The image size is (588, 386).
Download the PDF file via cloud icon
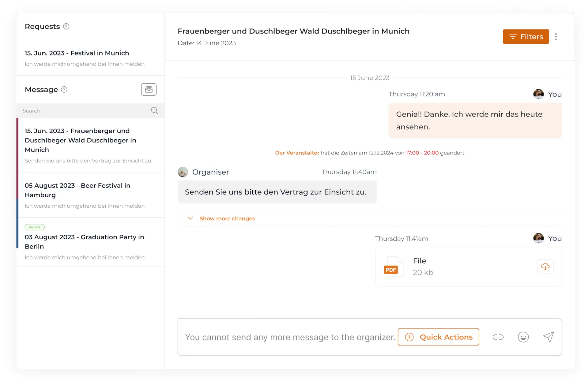[x=545, y=267]
